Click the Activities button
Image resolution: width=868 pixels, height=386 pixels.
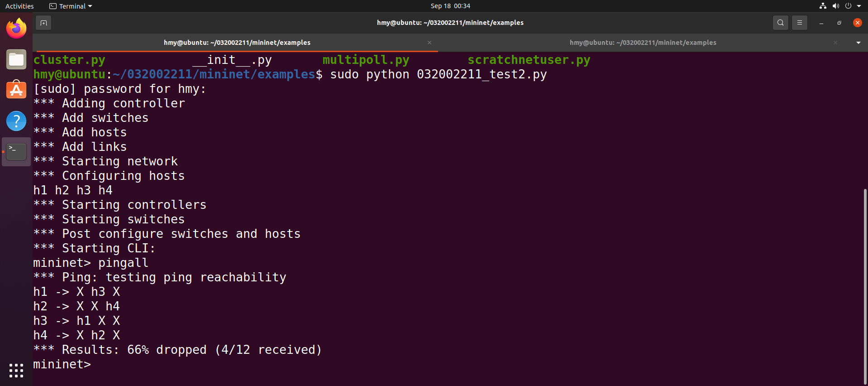(x=19, y=6)
